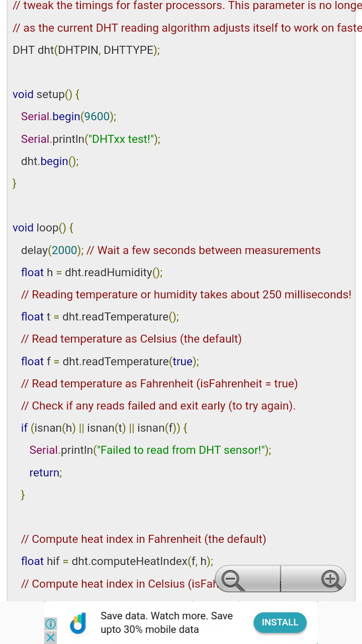Image resolution: width=362 pixels, height=644 pixels.
Task: Click the "float h = dht.readHumidity()" line
Action: point(92,272)
